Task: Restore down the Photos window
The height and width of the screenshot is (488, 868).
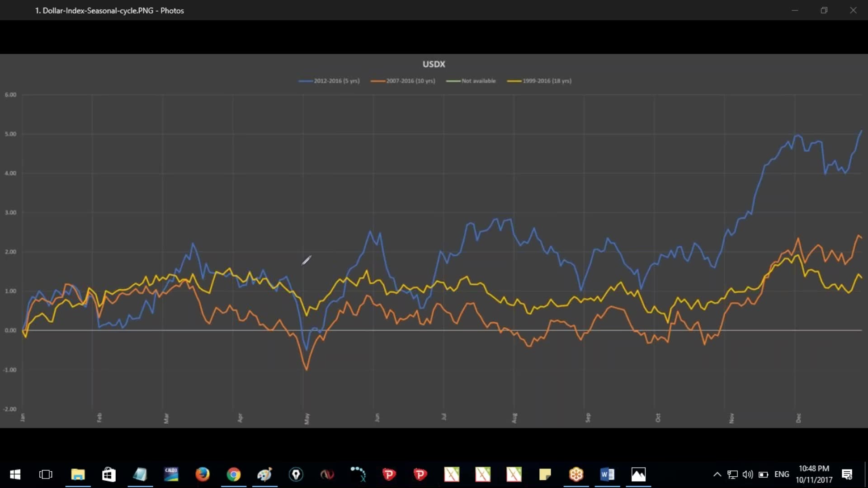Action: 824,10
